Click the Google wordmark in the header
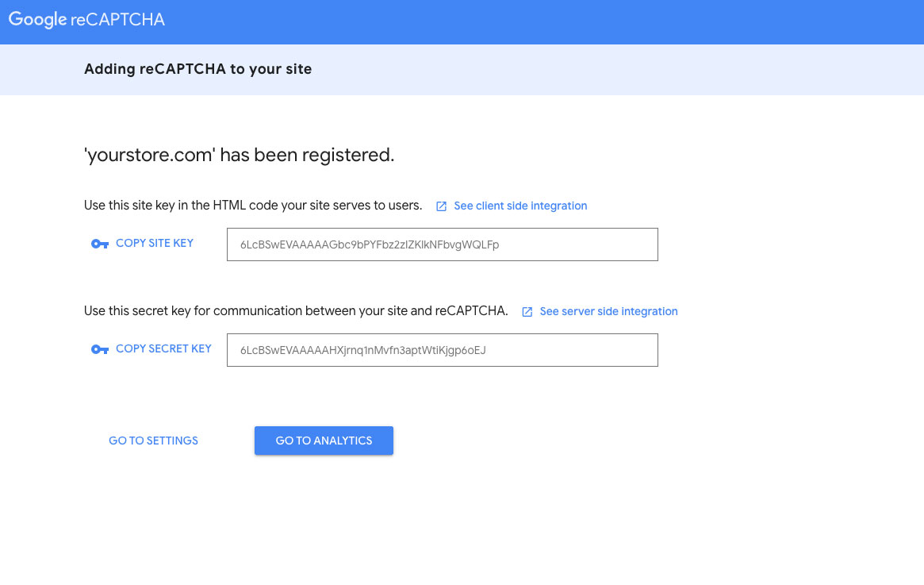Viewport: 924px width, 585px height. click(37, 21)
